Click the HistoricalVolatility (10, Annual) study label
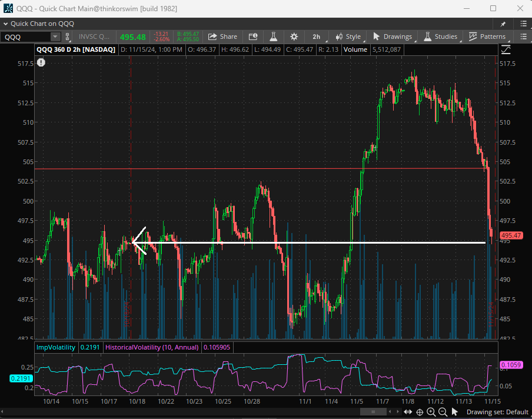532x419 pixels. point(152,347)
